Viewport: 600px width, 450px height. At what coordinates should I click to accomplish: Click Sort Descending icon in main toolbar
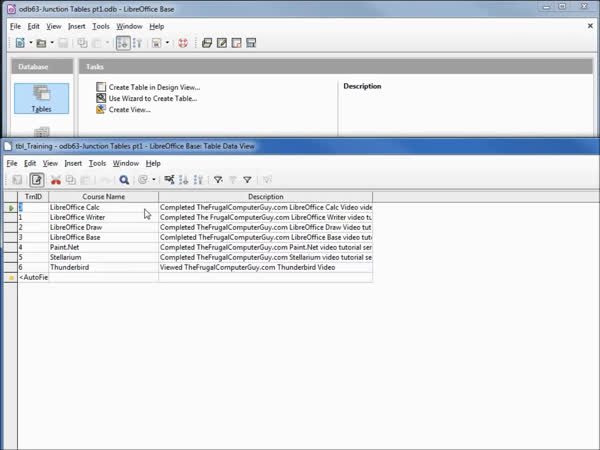(x=138, y=43)
